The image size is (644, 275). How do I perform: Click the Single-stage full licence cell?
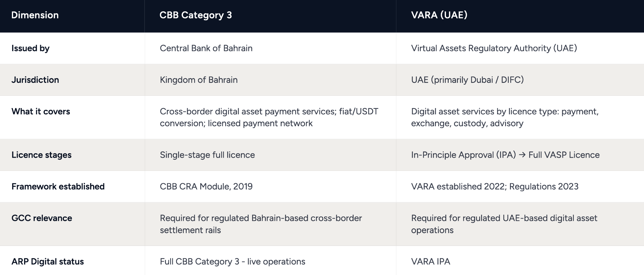click(207, 155)
